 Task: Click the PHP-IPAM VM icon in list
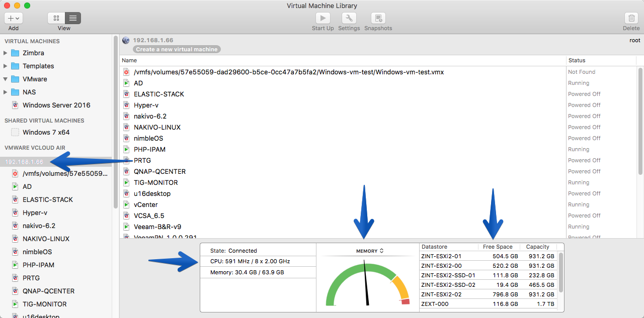127,149
